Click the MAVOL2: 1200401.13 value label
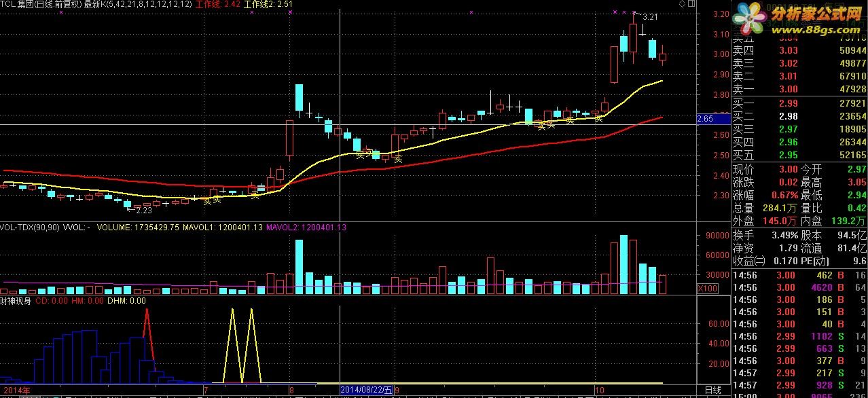 point(306,228)
